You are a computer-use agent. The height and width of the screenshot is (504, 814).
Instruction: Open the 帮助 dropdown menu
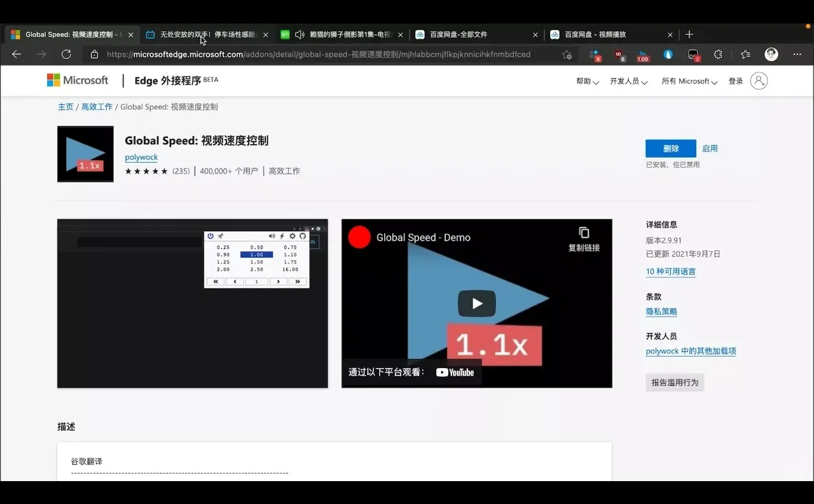coord(587,81)
